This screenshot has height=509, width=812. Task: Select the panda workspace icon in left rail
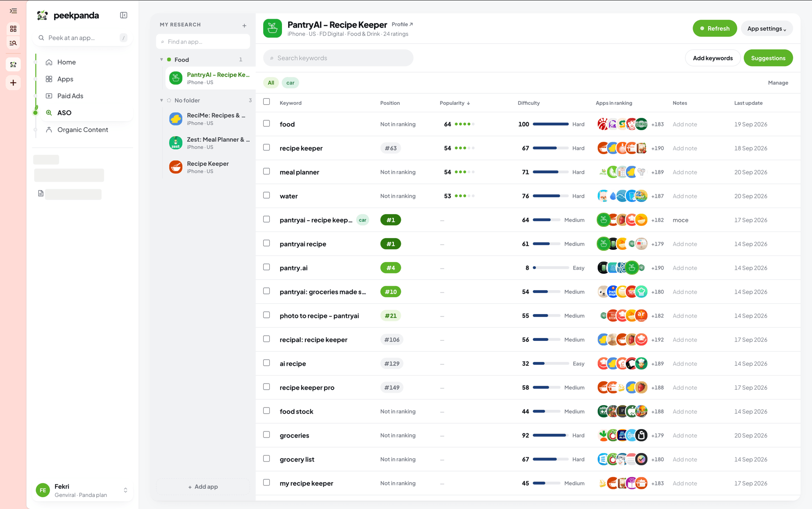click(x=13, y=64)
